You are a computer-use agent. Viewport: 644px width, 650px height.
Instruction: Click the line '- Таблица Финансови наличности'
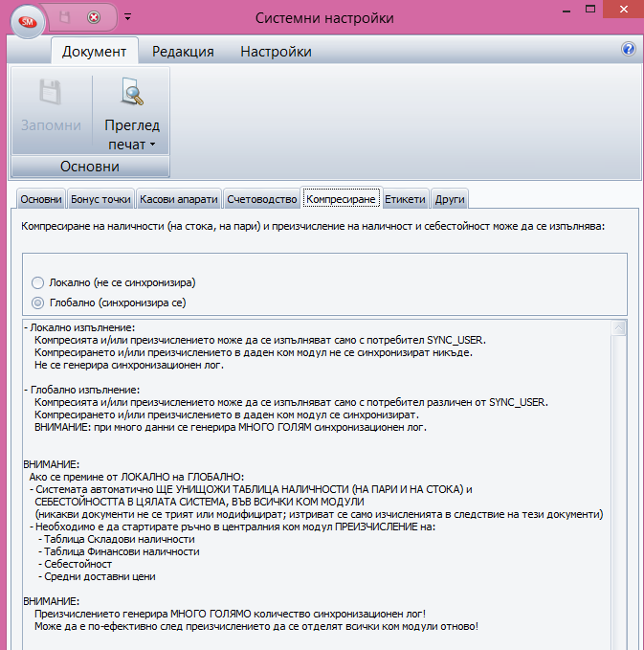119,551
